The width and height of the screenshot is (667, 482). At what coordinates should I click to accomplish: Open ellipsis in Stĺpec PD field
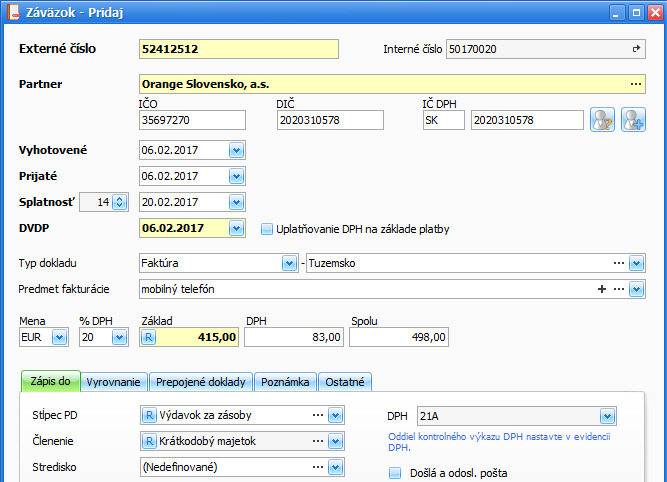click(318, 415)
